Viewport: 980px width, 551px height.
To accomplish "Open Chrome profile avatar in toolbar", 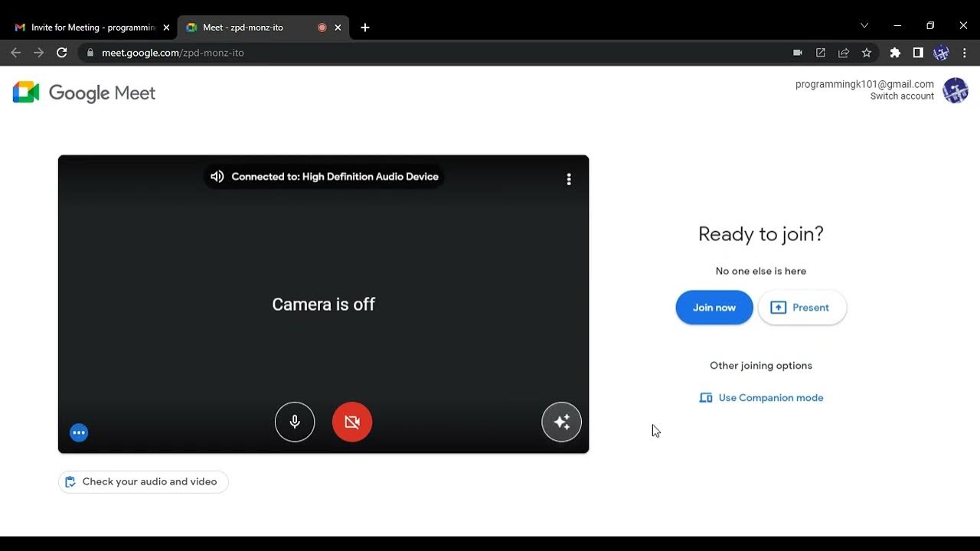I will (942, 53).
